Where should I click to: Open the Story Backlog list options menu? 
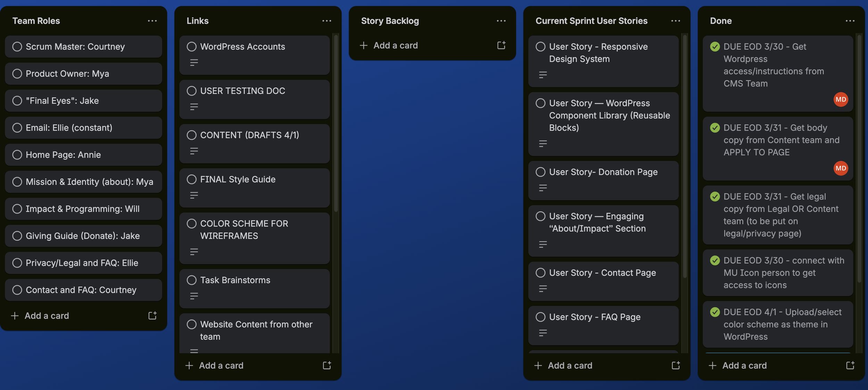click(501, 21)
